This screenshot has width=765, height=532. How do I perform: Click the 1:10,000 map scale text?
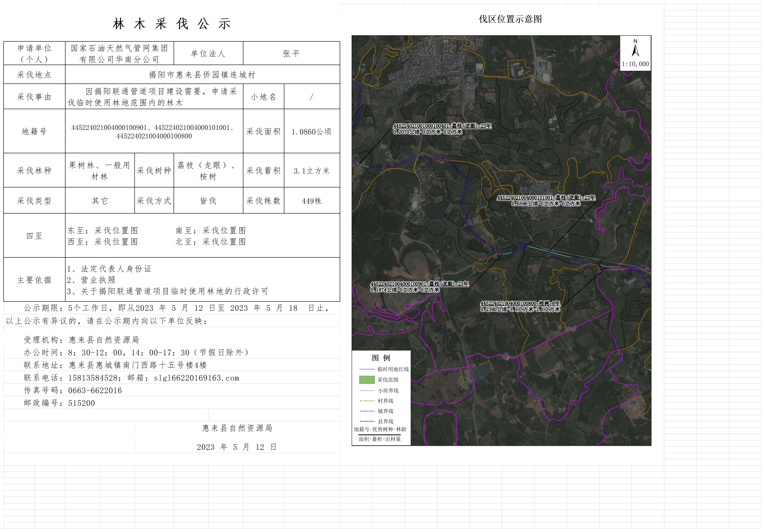pyautogui.click(x=635, y=64)
